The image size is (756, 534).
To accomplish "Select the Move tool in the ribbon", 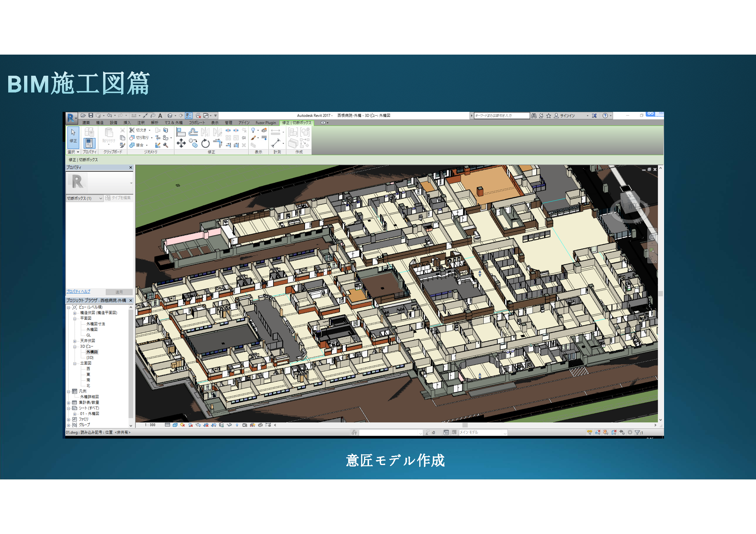I will tap(181, 143).
